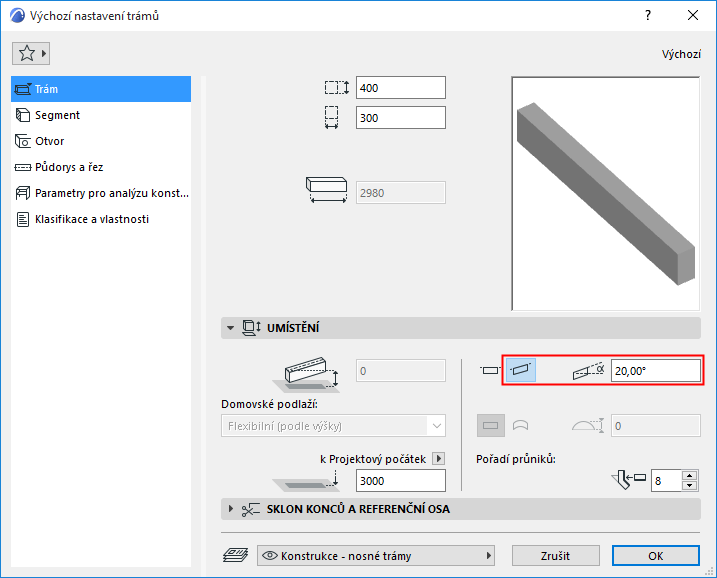Click the intersection priority icon
This screenshot has width=717, height=578.
pyautogui.click(x=629, y=480)
